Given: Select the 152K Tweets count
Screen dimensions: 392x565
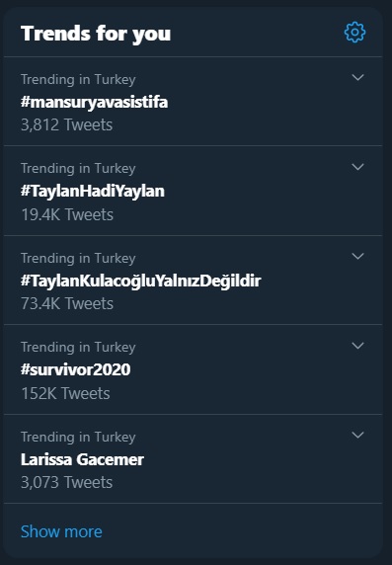Looking at the screenshot, I should pyautogui.click(x=65, y=393).
